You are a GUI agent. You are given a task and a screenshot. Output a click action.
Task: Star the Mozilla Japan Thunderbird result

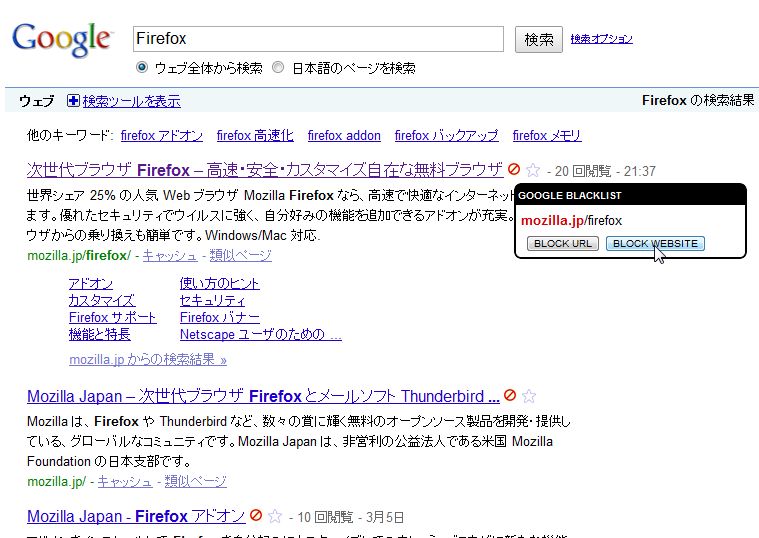coord(529,396)
